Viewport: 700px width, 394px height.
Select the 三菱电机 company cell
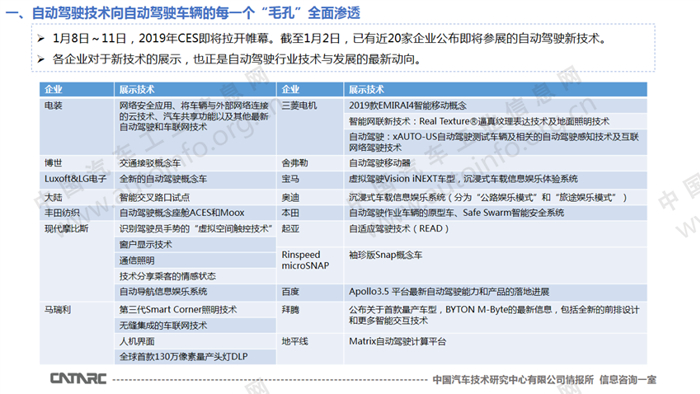(x=310, y=126)
